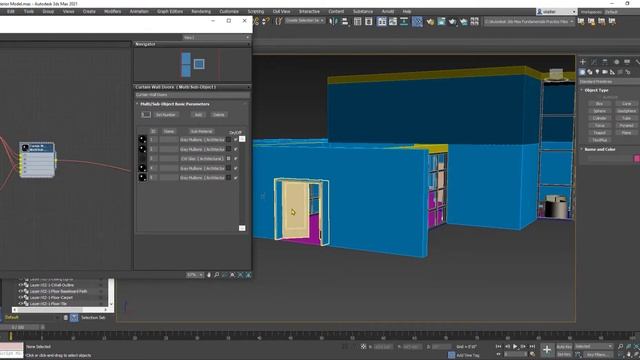Switch to Hierarchy tab in command panel

(x=605, y=62)
